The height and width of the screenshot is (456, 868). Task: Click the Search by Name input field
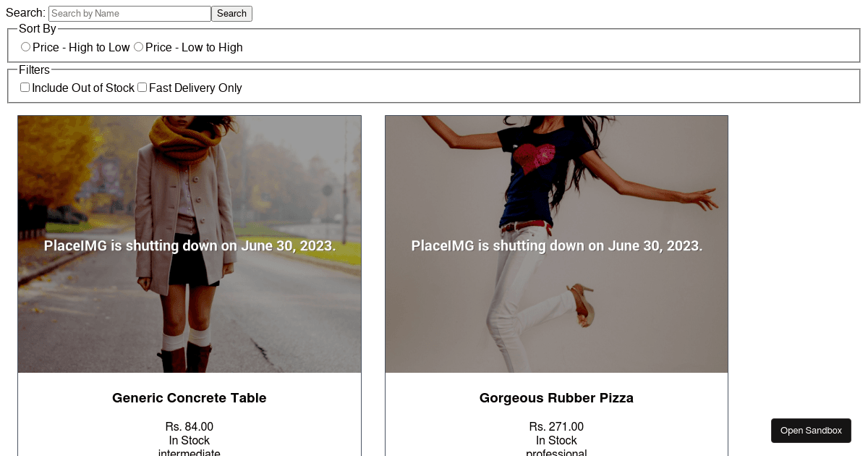(129, 14)
